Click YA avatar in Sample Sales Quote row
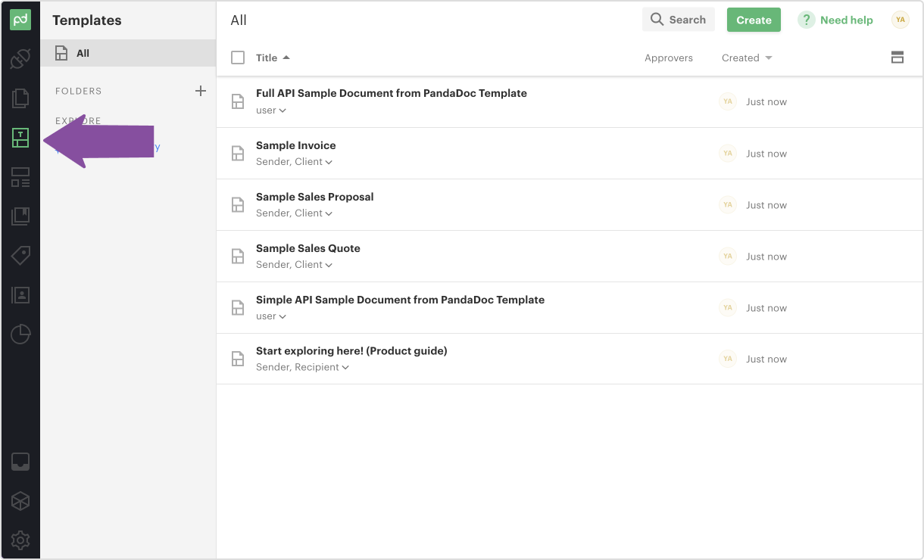This screenshot has height=560, width=924. [728, 257]
